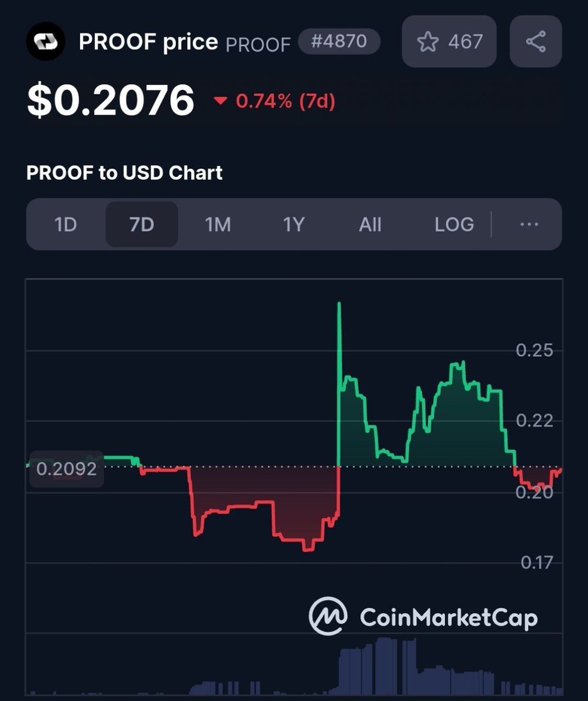588x701 pixels.
Task: Show the 1M chart range
Action: pos(218,224)
